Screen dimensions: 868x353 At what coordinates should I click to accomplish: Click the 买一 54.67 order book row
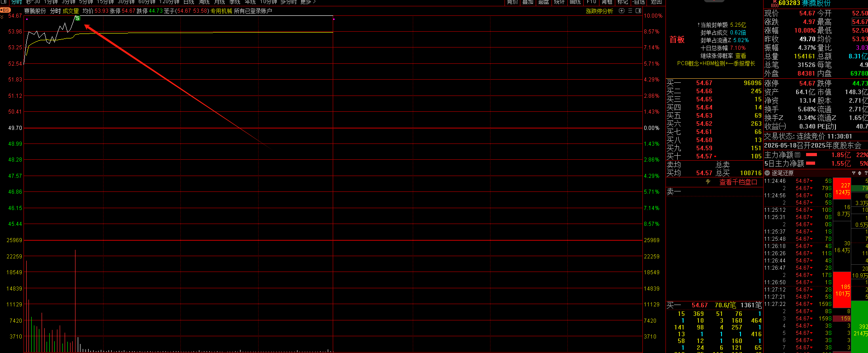(x=714, y=83)
